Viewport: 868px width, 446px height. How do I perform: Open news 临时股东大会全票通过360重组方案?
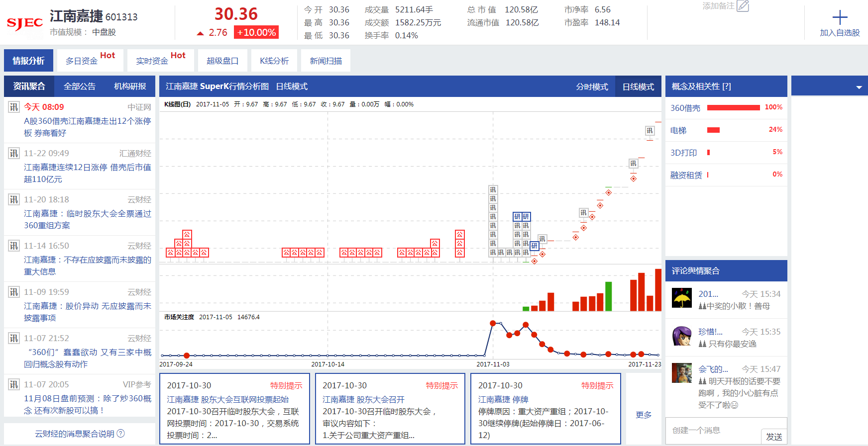click(88, 219)
